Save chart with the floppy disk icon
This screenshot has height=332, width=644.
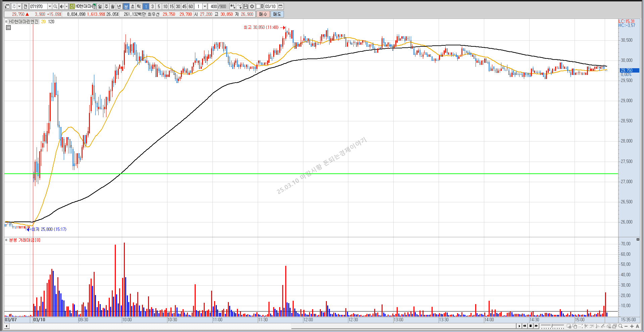pos(246,6)
